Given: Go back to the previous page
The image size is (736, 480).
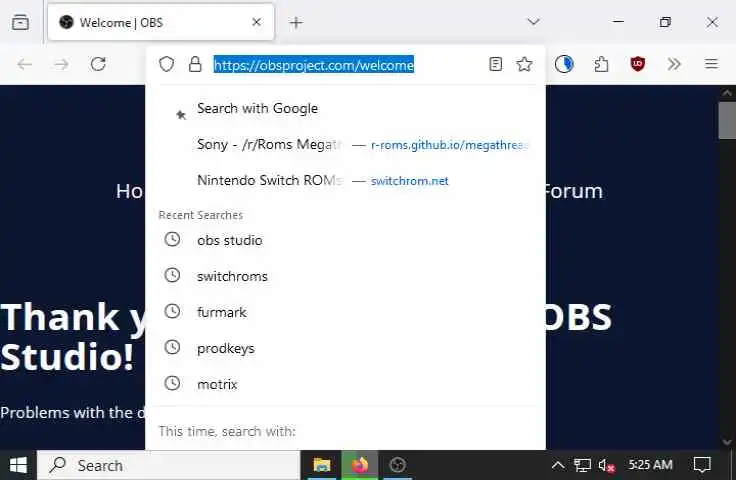Looking at the screenshot, I should click(x=24, y=64).
